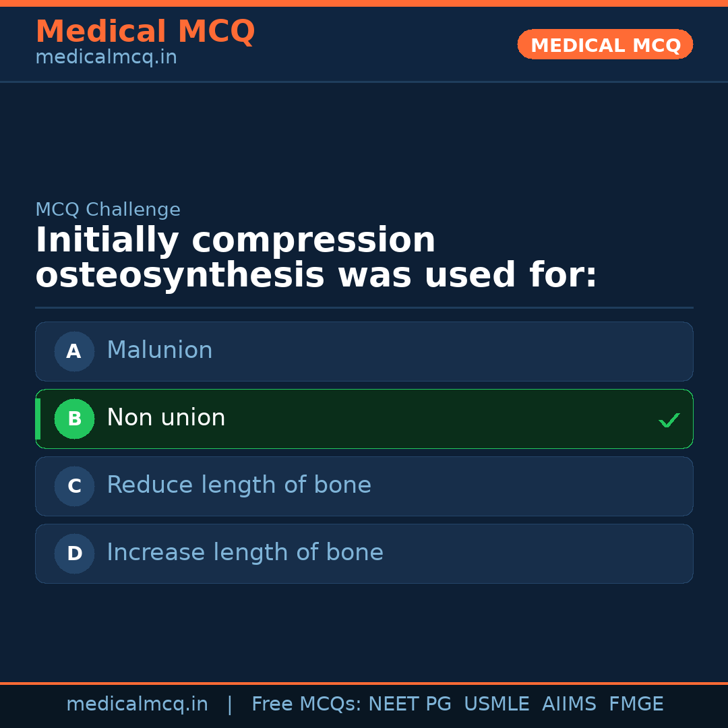Click the letter A circle badge
The width and height of the screenshot is (728, 728).
tap(74, 351)
